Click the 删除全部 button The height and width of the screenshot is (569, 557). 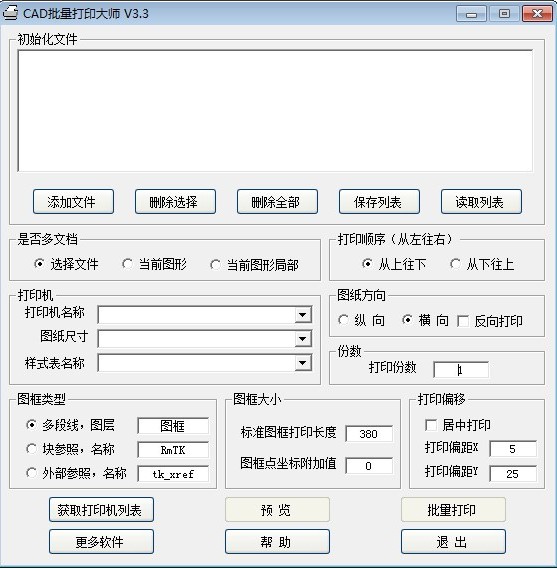tap(277, 202)
